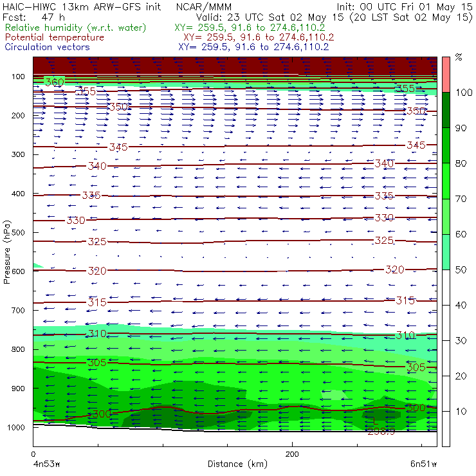476x476 pixels.
Task: Click the green 'Relative humidity (w.r.t. water)' legend label
Action: [76, 28]
